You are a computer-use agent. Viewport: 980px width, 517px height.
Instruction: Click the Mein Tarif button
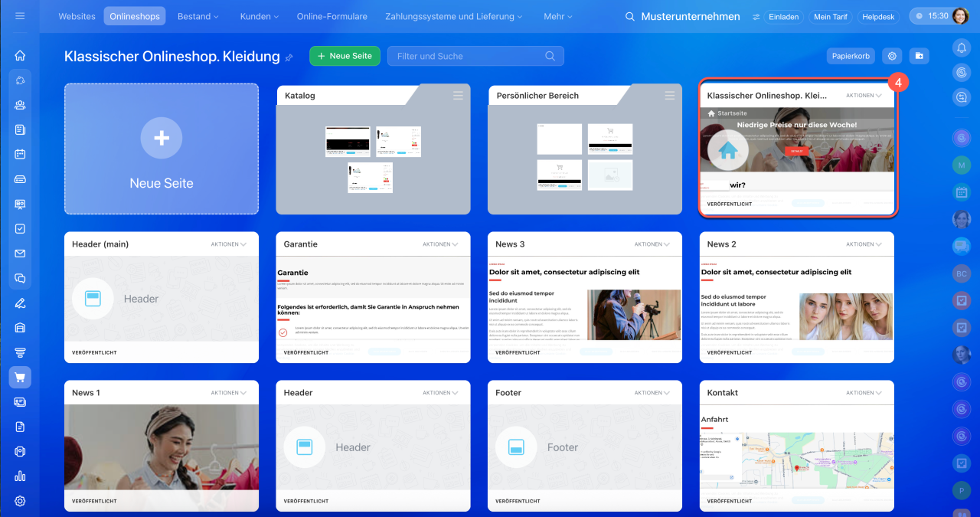(831, 16)
